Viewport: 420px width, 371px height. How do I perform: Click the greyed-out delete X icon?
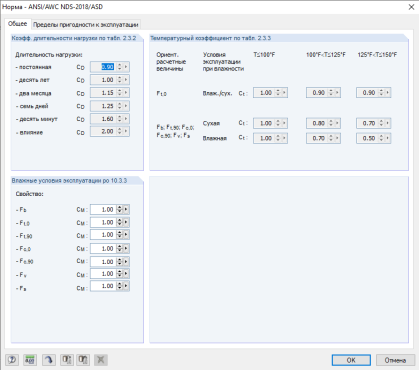point(101,360)
